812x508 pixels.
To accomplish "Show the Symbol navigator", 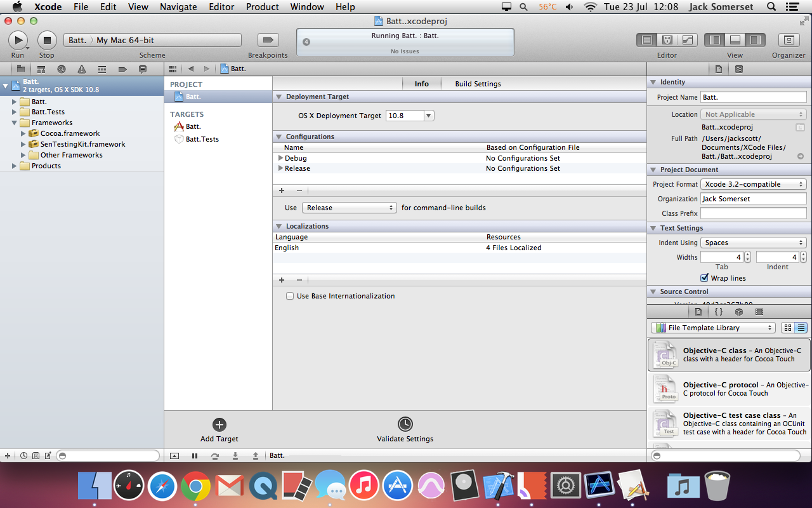I will [x=41, y=69].
